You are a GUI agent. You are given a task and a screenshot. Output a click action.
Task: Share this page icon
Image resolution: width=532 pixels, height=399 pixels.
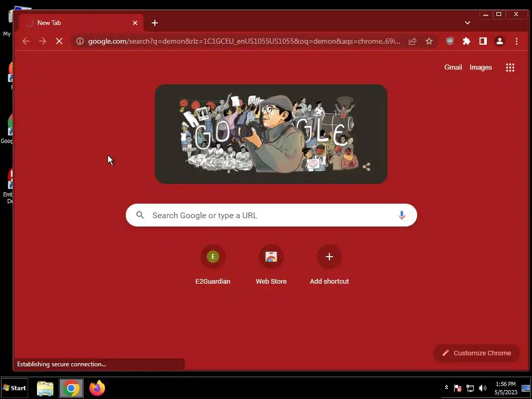click(413, 42)
